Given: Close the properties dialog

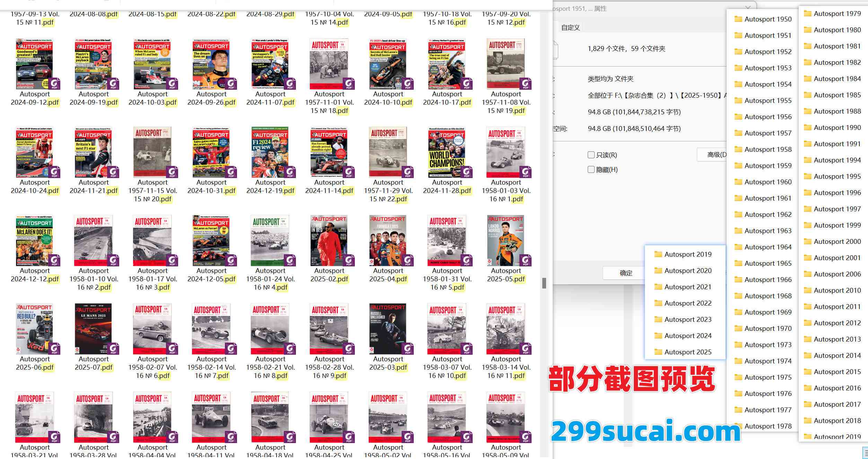Looking at the screenshot, I should pyautogui.click(x=748, y=8).
